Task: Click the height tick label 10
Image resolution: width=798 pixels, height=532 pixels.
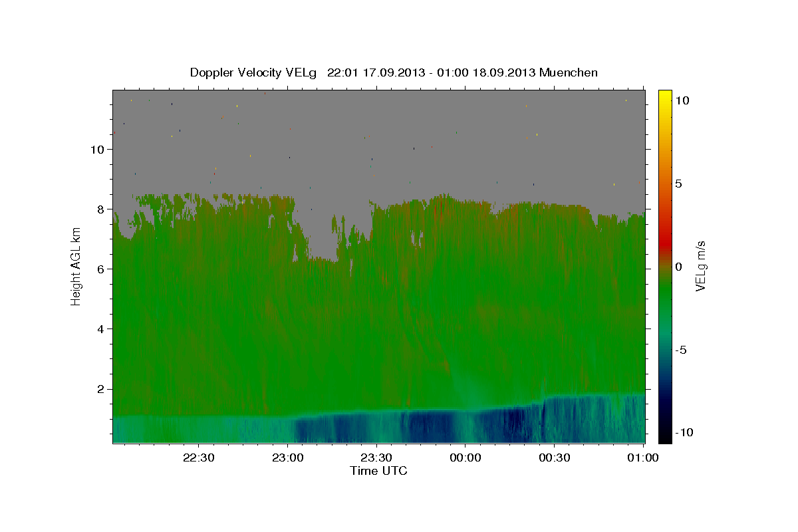Action: tap(98, 149)
